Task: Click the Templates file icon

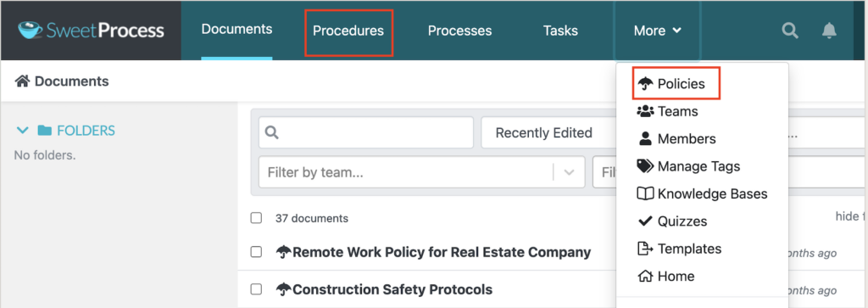Action: [x=645, y=249]
